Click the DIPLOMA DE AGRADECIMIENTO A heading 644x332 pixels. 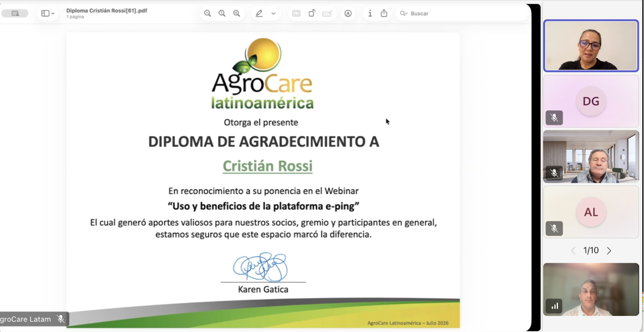pyautogui.click(x=263, y=141)
